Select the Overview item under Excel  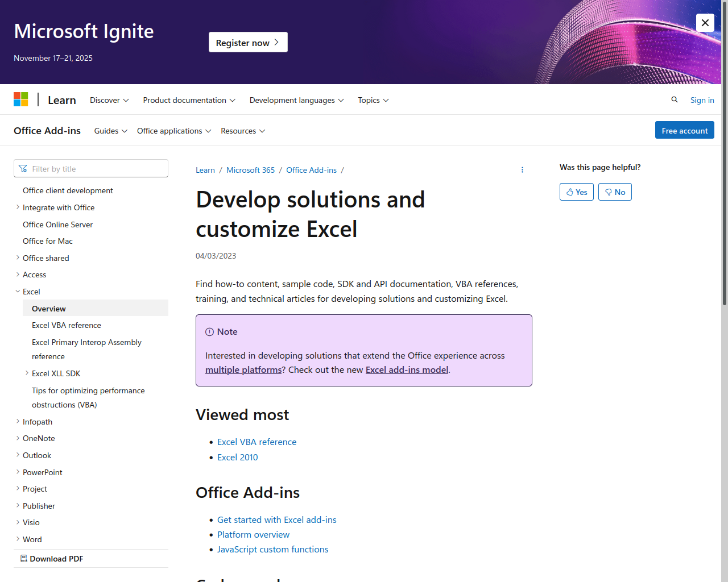click(x=96, y=309)
